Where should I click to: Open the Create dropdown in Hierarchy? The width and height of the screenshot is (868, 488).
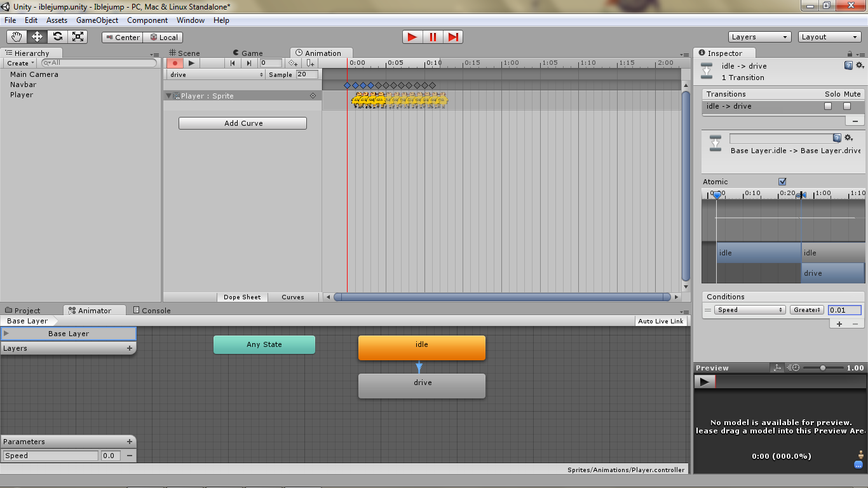click(x=20, y=63)
